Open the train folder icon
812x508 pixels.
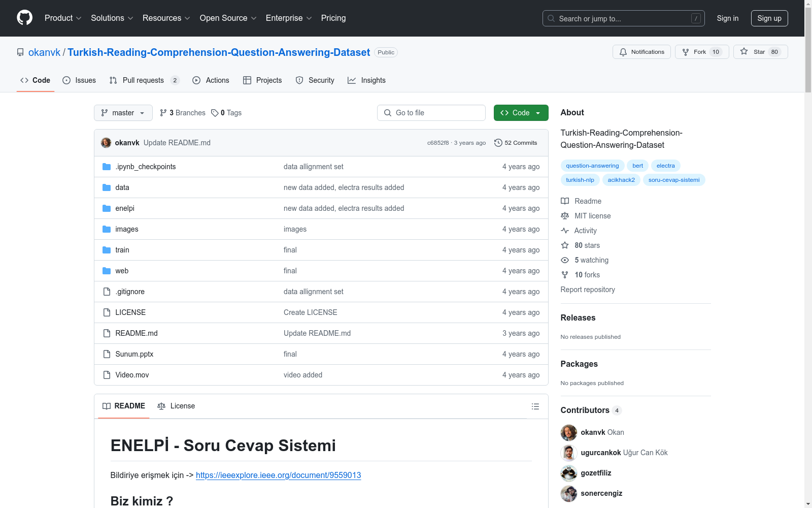tap(107, 250)
